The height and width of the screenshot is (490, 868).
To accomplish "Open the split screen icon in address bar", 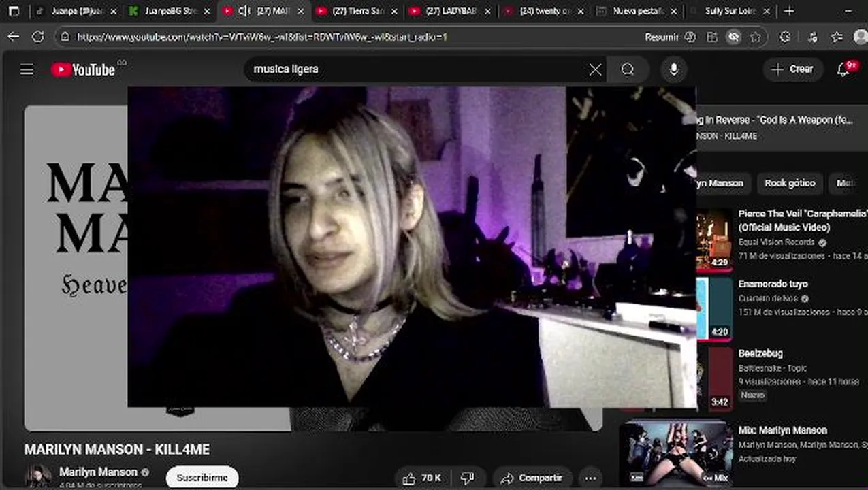I will (712, 37).
